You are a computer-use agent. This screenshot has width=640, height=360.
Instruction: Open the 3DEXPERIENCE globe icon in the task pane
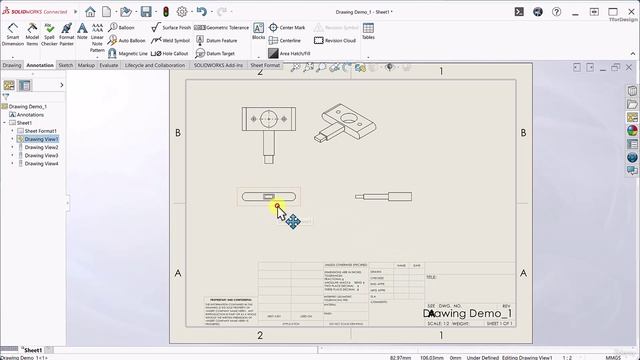click(632, 157)
